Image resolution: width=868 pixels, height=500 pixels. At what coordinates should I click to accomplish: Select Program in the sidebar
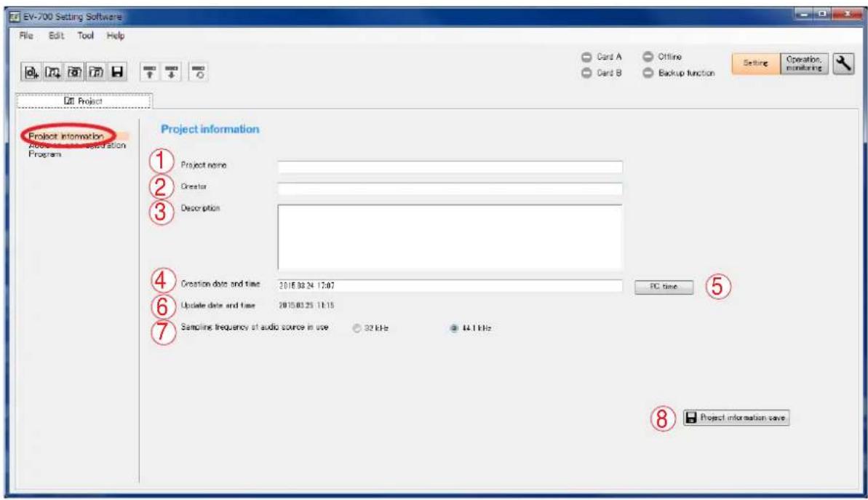45,154
